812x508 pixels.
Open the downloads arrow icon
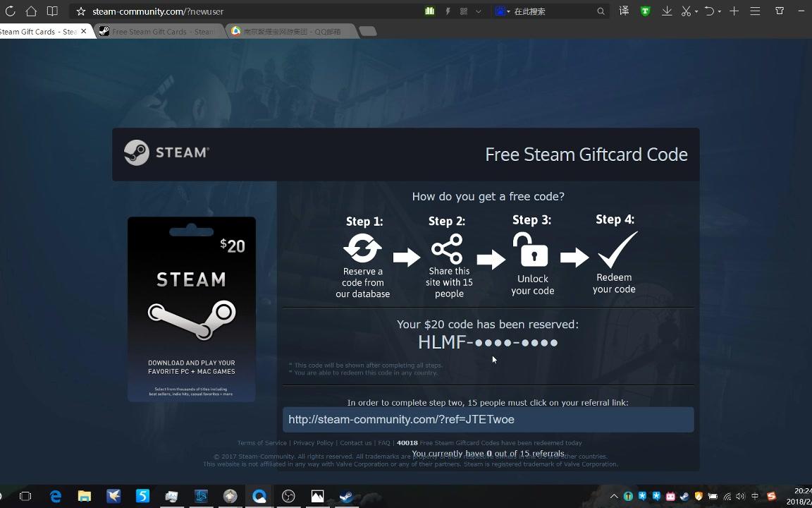point(667,11)
